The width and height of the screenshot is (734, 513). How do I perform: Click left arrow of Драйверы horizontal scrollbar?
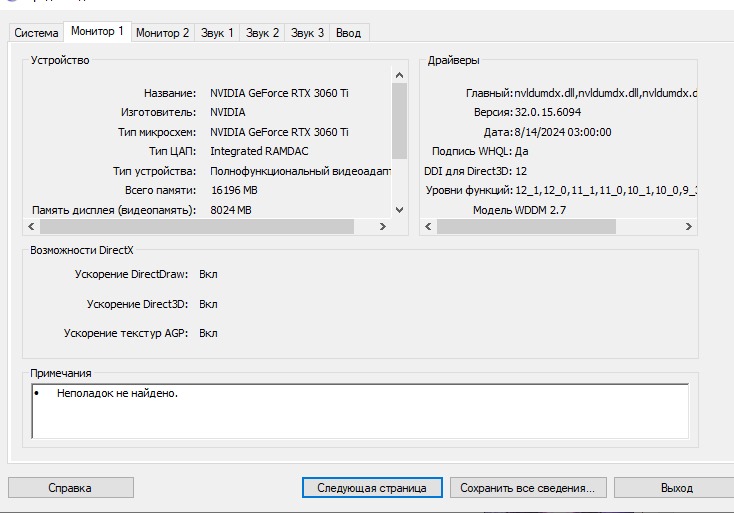[428, 227]
